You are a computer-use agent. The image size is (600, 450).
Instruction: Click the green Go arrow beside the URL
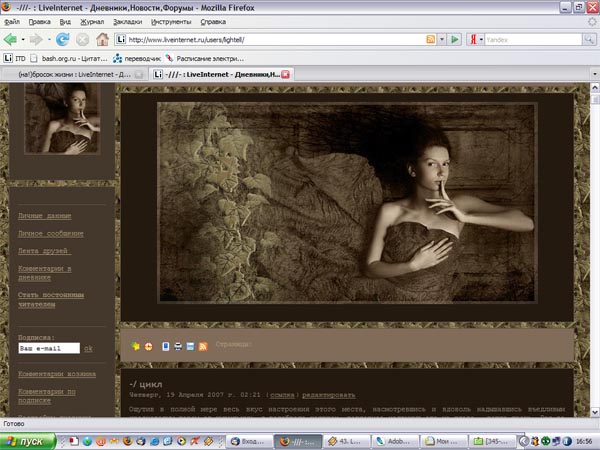click(455, 39)
